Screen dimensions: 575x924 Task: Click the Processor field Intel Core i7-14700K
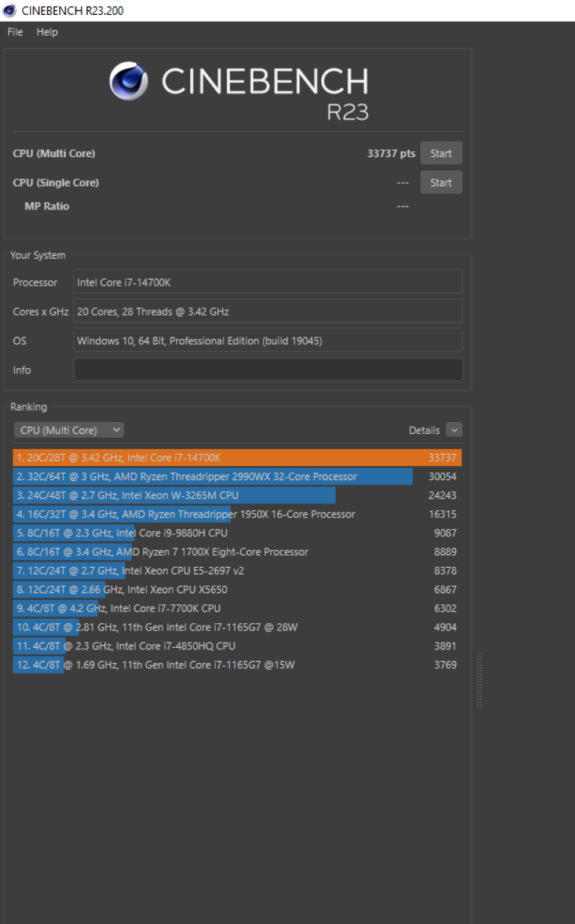point(268,282)
